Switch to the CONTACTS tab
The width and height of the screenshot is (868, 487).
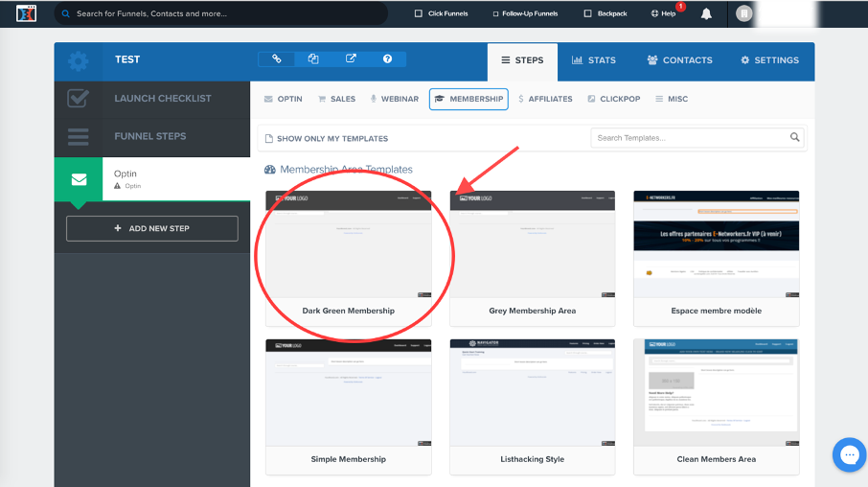[x=680, y=60]
